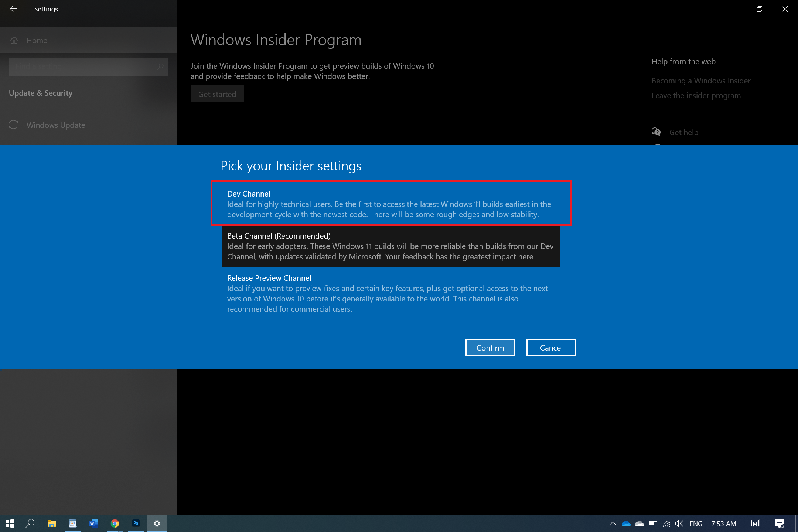Open the Action Center notifications
798x532 pixels.
coord(780,524)
